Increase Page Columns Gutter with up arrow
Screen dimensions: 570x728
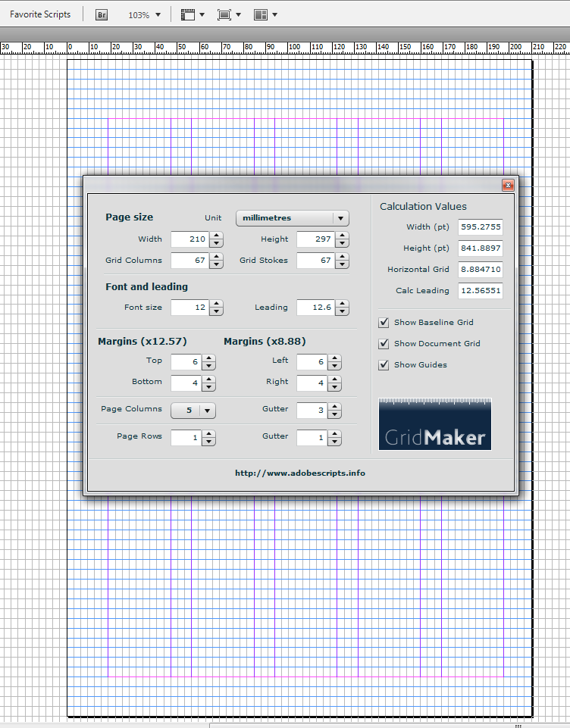[x=334, y=407]
